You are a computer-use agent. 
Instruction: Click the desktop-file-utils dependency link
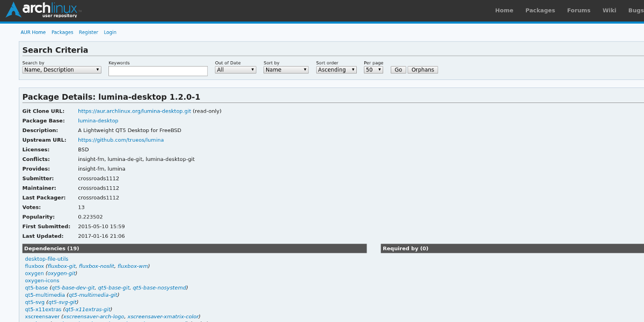click(47, 259)
